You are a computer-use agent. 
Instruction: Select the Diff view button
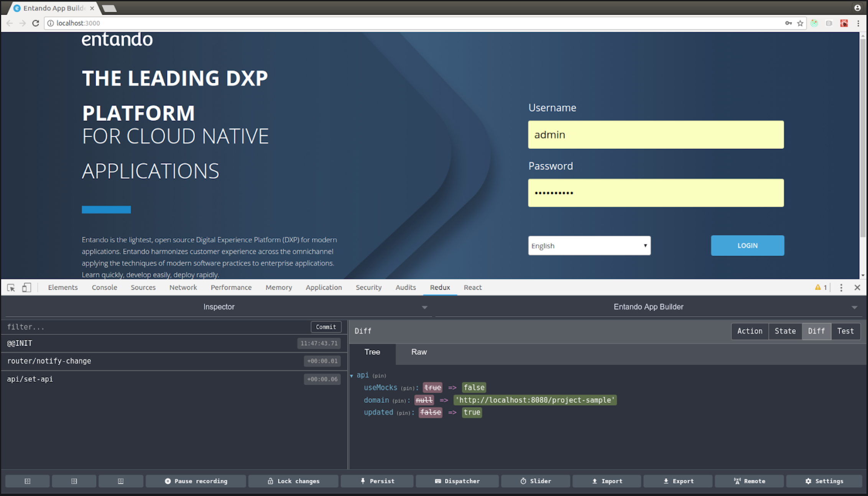[816, 331]
